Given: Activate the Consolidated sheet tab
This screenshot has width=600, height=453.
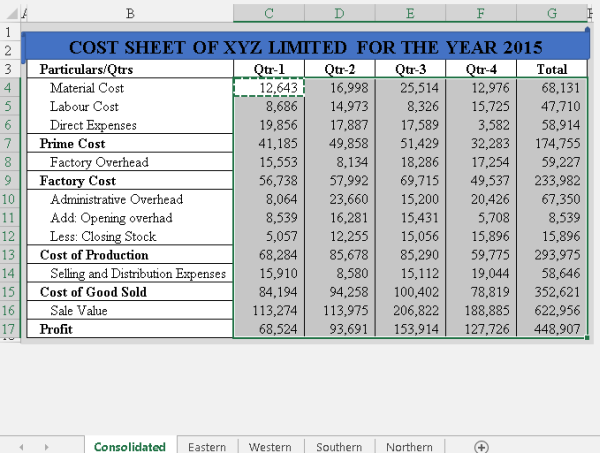Looking at the screenshot, I should pyautogui.click(x=130, y=446).
